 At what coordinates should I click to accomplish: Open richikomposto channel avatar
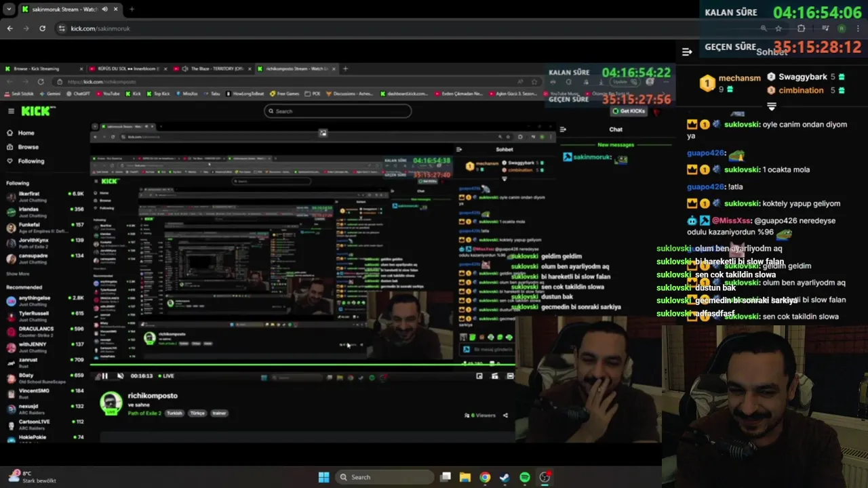click(111, 403)
